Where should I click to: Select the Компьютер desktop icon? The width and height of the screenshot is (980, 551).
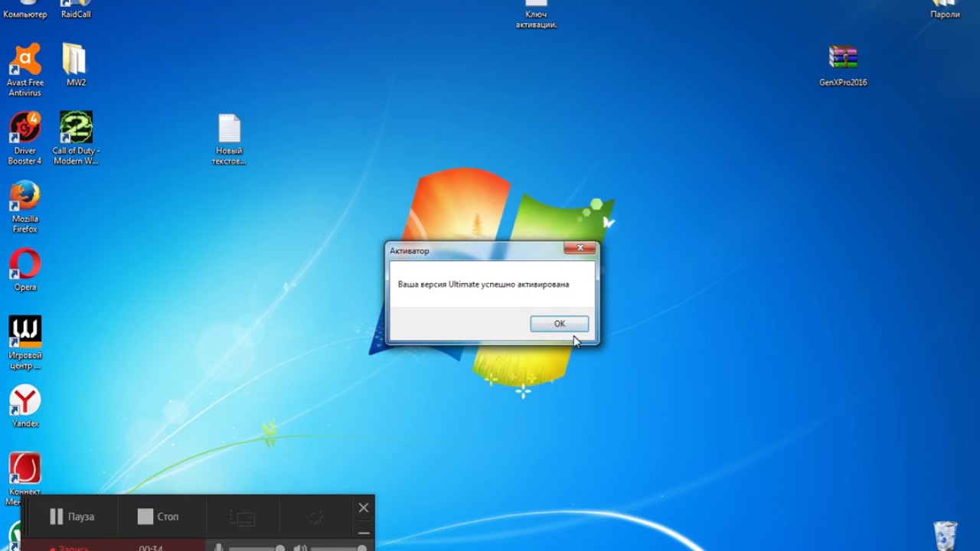(25, 10)
